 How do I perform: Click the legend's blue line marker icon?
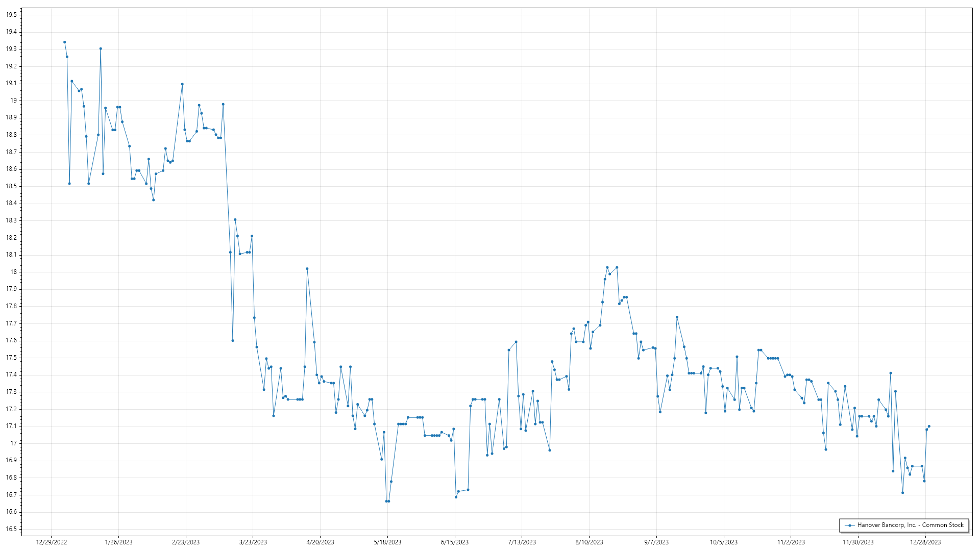[849, 525]
